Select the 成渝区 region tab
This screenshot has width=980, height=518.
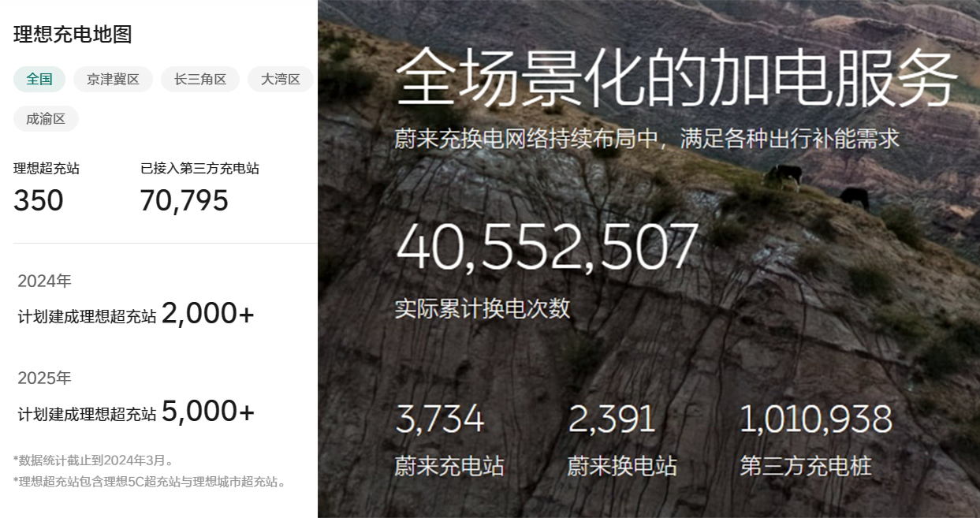pos(46,119)
